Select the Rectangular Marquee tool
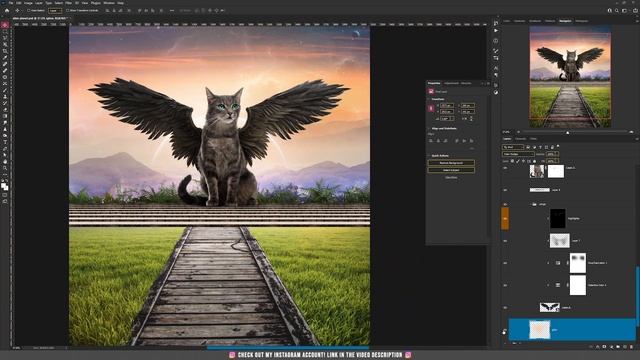 (4, 31)
